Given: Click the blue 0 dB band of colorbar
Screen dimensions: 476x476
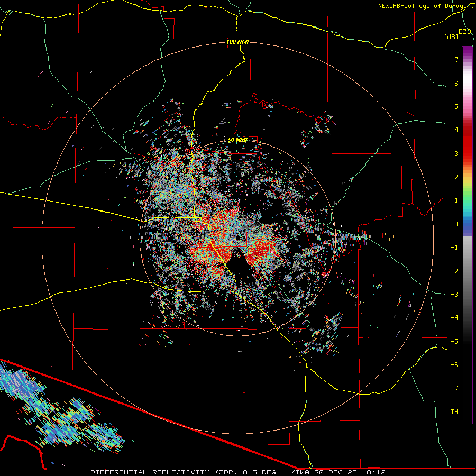Looking at the screenshot, I should click(x=467, y=224).
